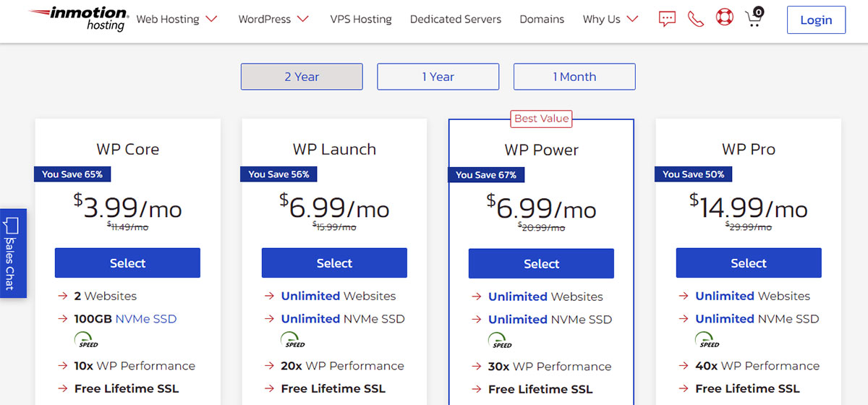Click the You Save 67% label
The width and height of the screenshot is (868, 405).
click(486, 175)
